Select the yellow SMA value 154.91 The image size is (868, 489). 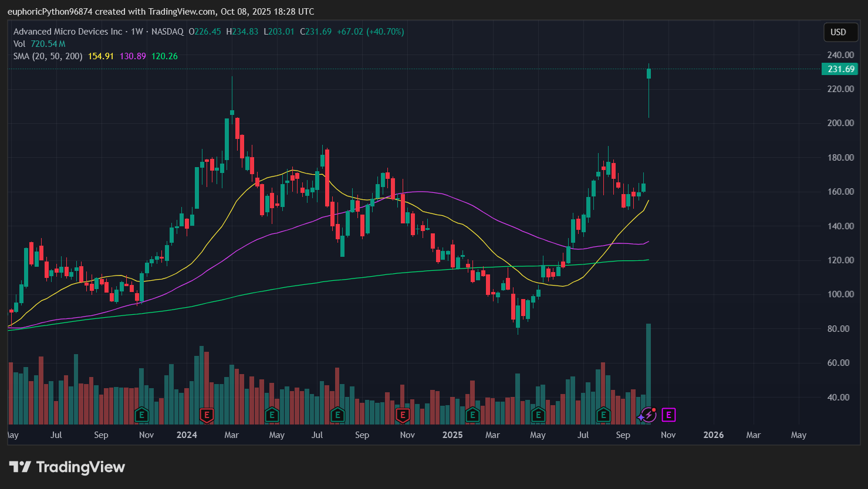click(x=100, y=56)
